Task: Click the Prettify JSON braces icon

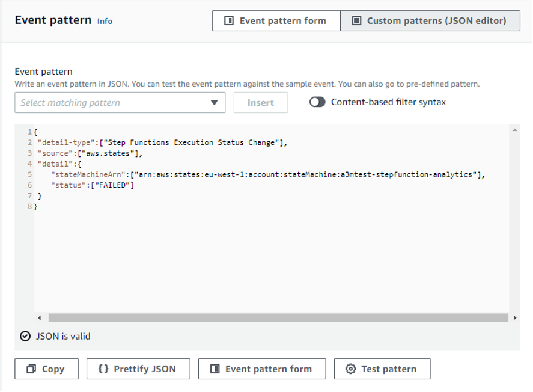Action: pyautogui.click(x=103, y=369)
